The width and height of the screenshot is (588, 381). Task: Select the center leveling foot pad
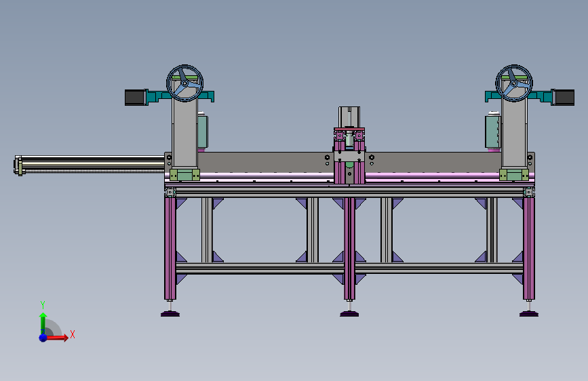point(349,314)
